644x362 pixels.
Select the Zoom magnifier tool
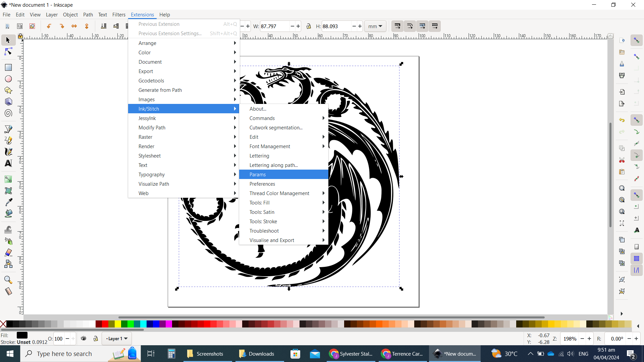click(8, 280)
